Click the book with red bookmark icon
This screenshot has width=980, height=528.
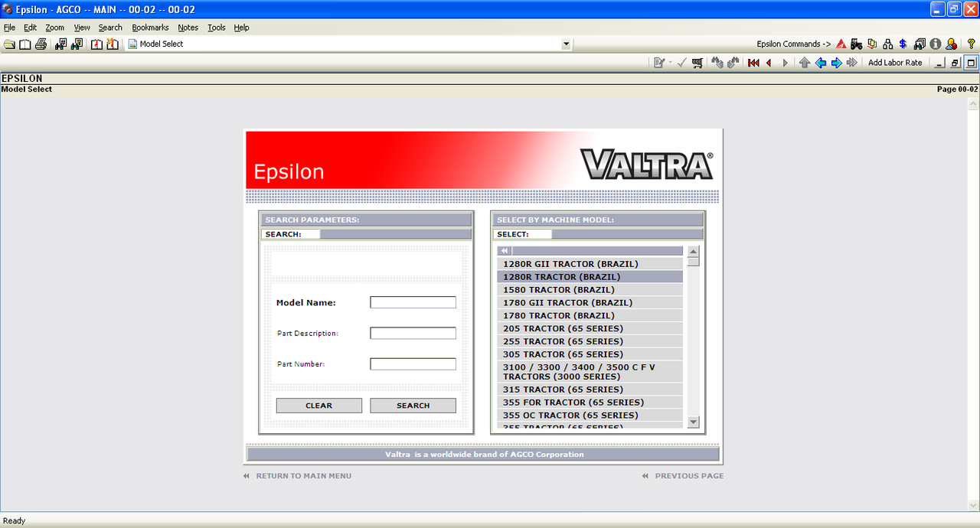coord(97,44)
